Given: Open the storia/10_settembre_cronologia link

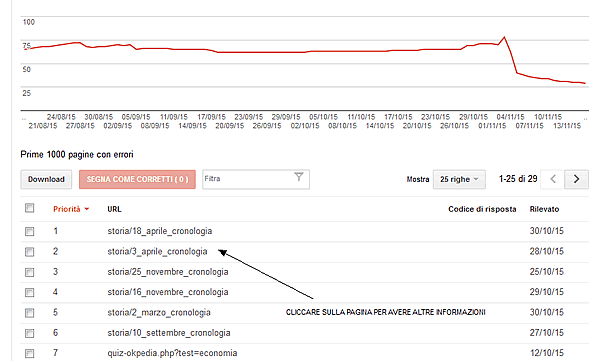Looking at the screenshot, I should click(169, 333).
